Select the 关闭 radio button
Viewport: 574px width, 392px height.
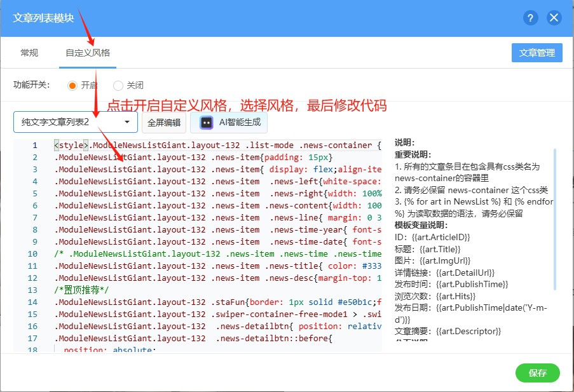tap(118, 85)
